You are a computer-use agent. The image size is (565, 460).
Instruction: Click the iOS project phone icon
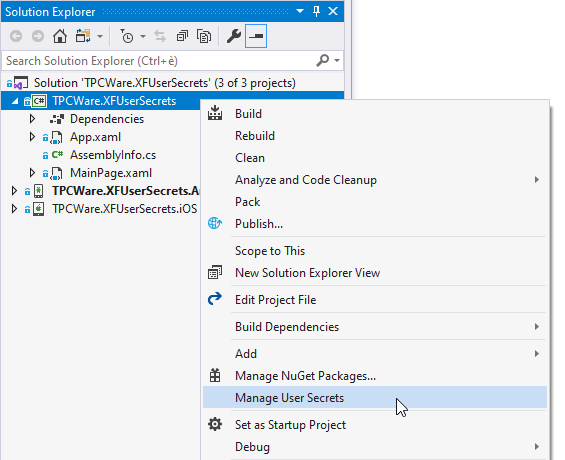pos(39,209)
